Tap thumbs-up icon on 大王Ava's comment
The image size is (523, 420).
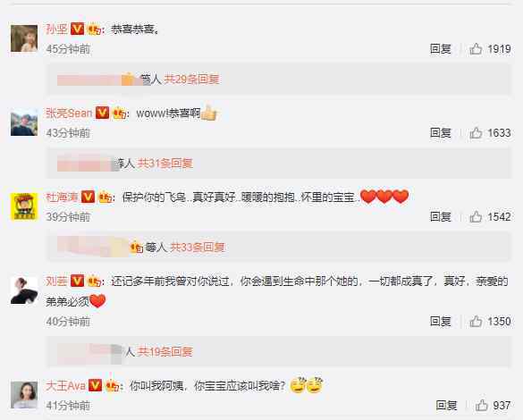(481, 406)
